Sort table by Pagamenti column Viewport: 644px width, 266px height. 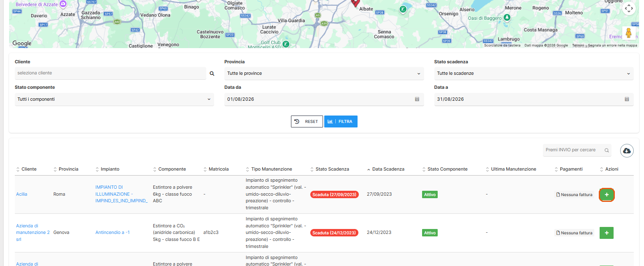[x=568, y=169]
